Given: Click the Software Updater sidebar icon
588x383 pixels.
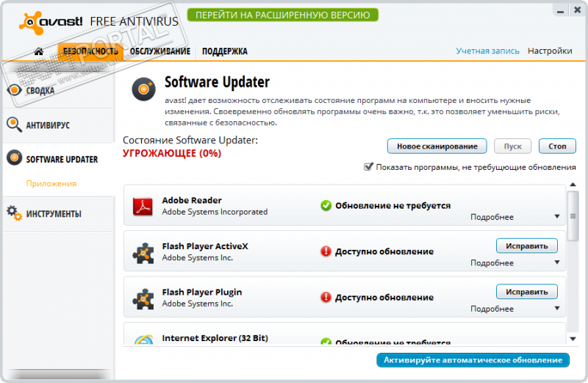Looking at the screenshot, I should tap(14, 158).
